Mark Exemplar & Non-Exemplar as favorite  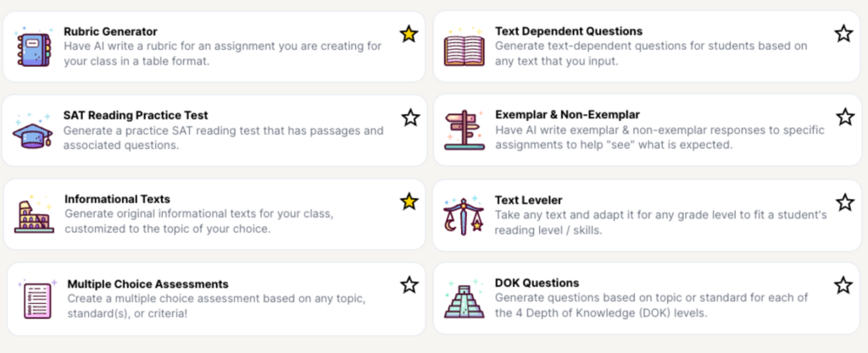pos(845,117)
